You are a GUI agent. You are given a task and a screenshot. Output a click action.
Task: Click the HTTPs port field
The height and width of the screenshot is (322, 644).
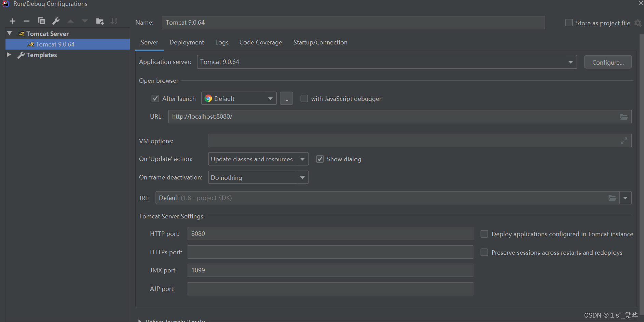[x=330, y=252]
